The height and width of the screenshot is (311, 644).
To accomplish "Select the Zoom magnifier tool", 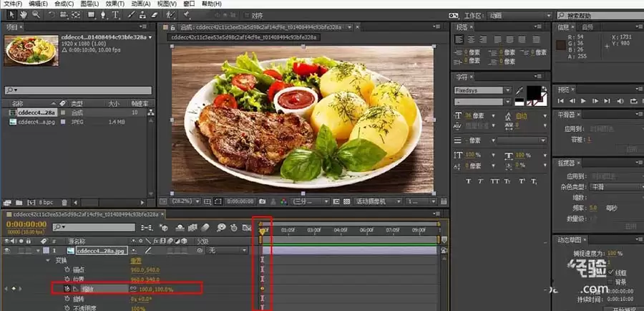I will coord(36,15).
